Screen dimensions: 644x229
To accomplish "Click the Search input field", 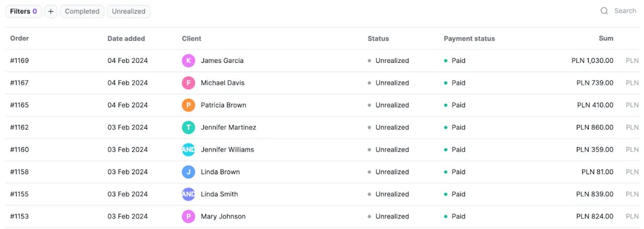I will point(625,11).
